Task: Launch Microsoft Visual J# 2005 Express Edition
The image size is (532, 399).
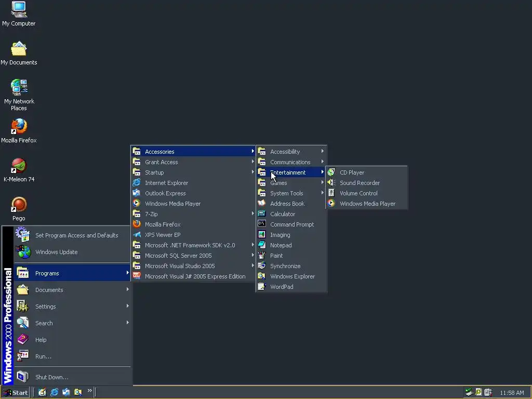Action: click(193, 276)
